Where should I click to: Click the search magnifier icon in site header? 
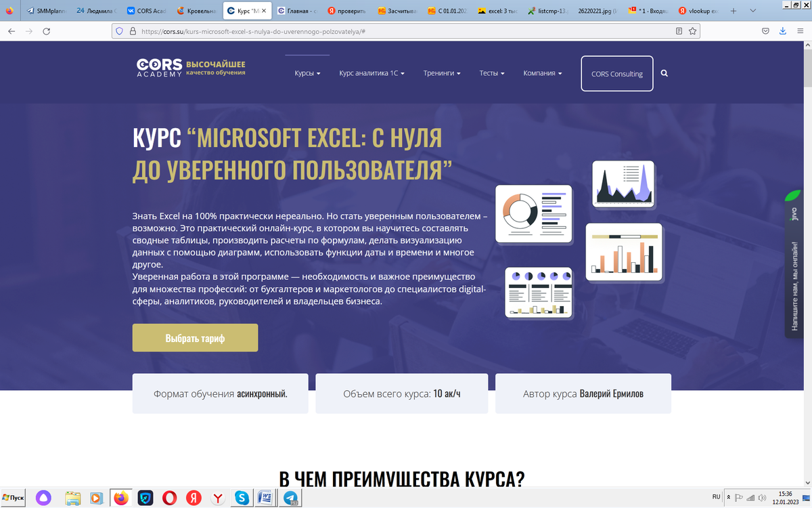click(x=664, y=73)
